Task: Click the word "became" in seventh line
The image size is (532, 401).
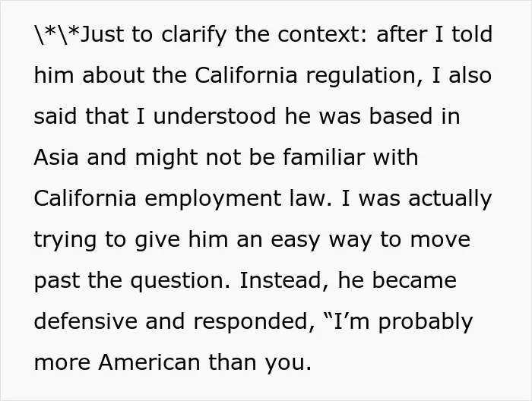Action: (x=414, y=280)
